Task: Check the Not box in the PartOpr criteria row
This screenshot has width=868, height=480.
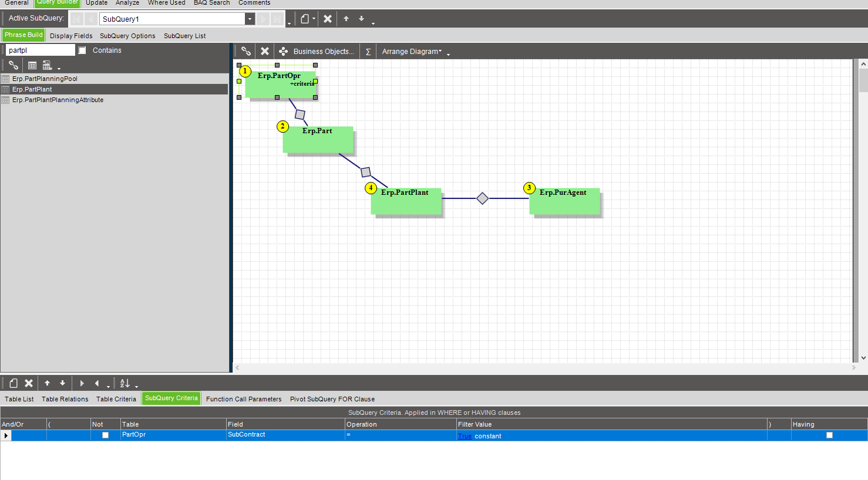Action: (x=106, y=435)
